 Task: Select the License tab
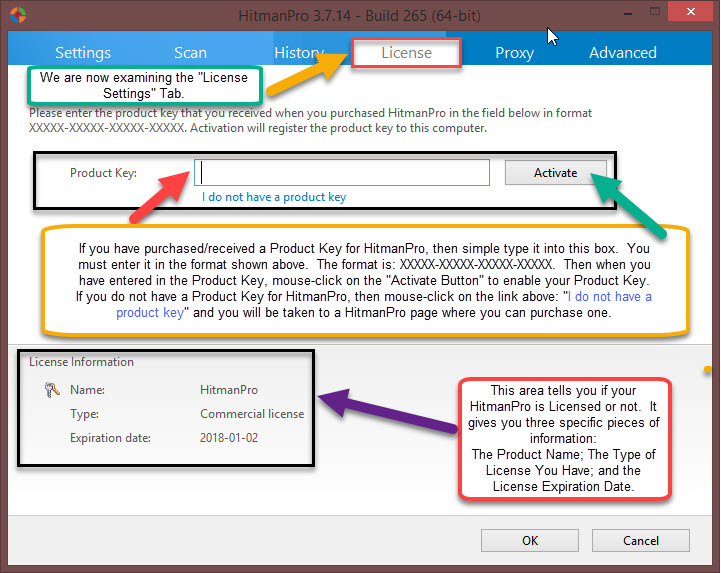406,52
